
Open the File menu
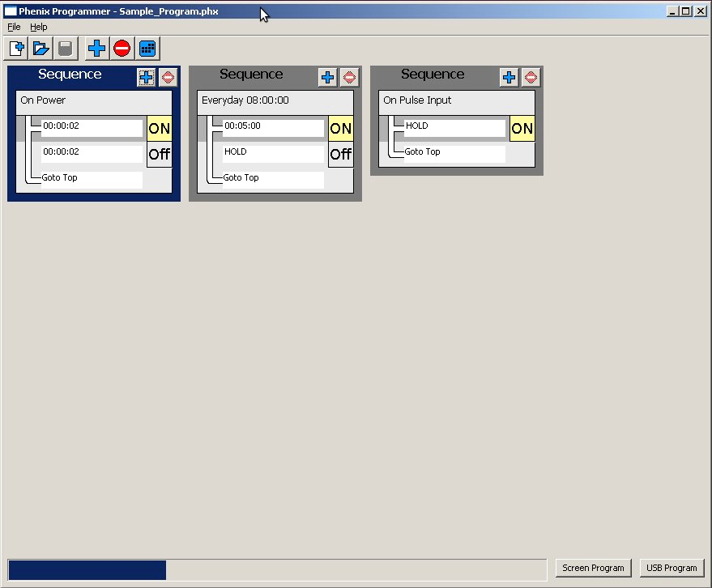point(14,27)
